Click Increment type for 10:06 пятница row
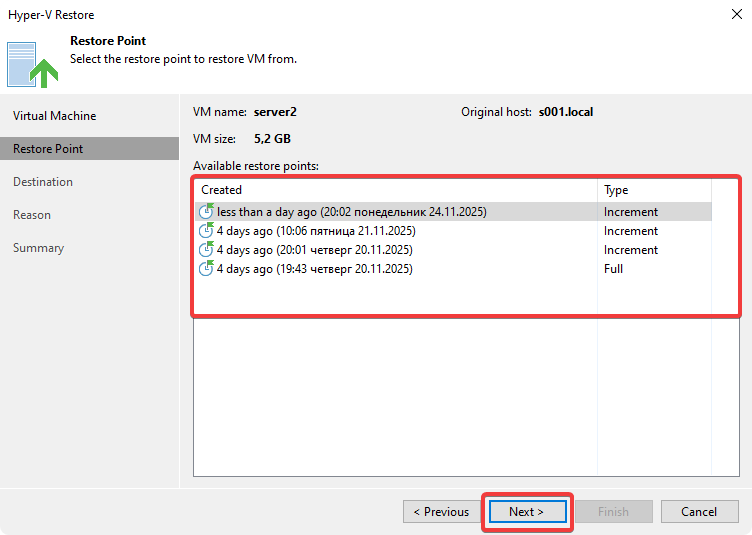 coord(630,231)
